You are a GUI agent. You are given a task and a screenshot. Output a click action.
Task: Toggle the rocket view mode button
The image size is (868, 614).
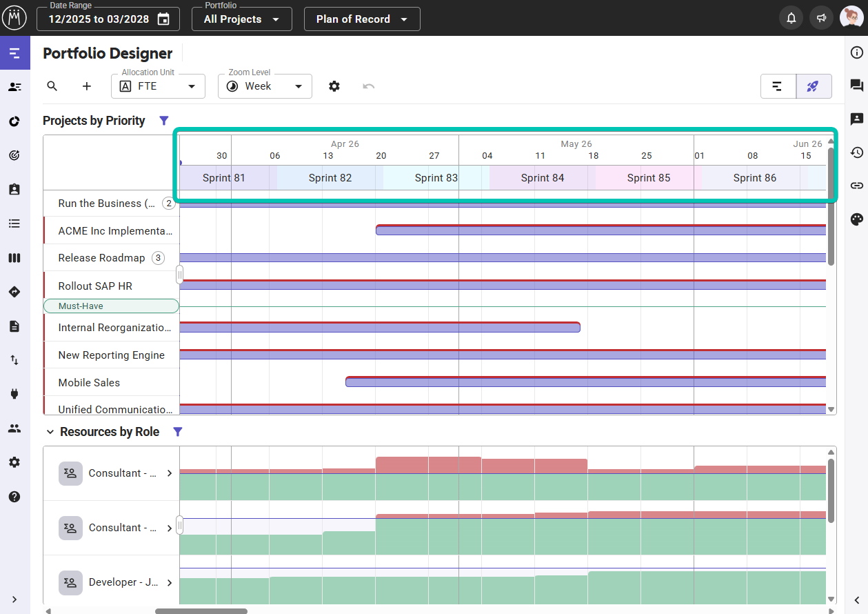click(814, 86)
